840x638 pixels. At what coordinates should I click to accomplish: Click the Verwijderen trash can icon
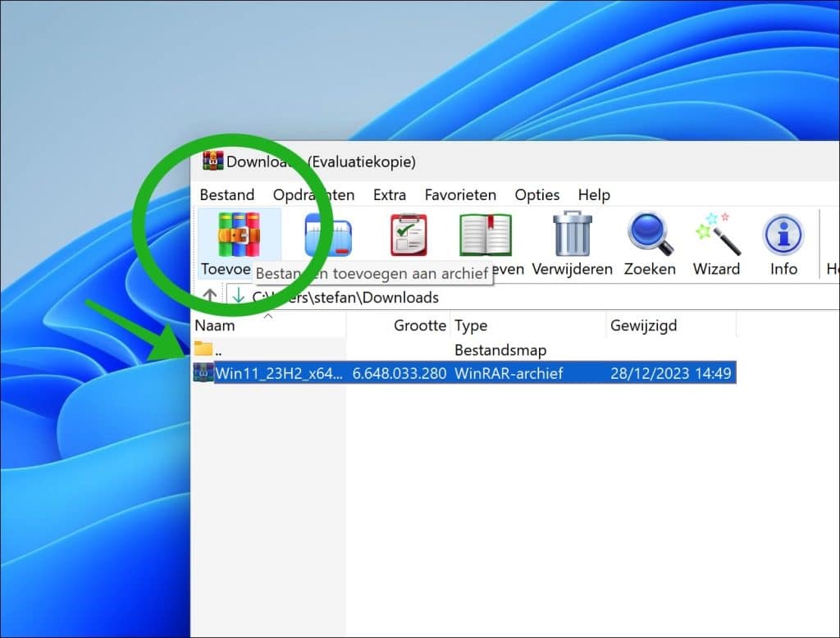[572, 234]
